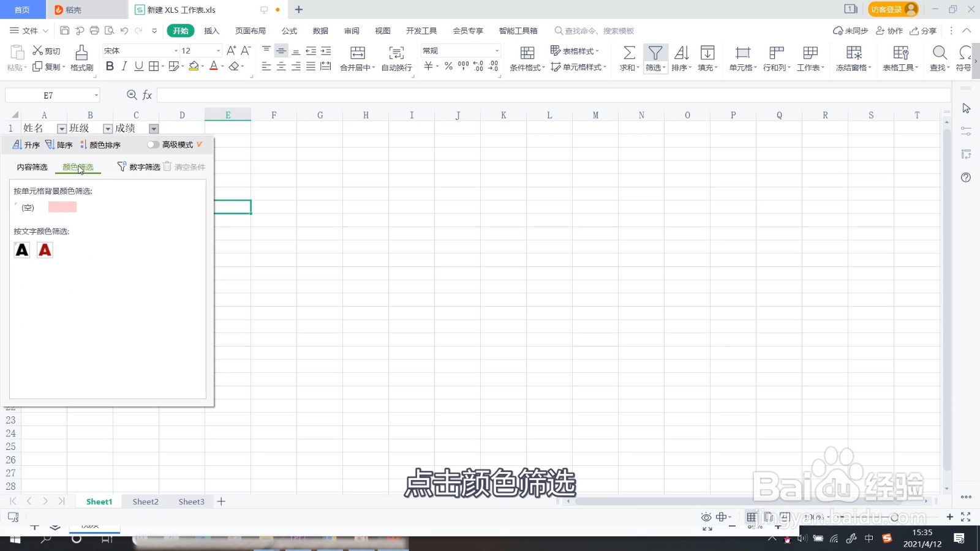Click the 协作 collaborate button
Image resolution: width=980 pixels, height=551 pixels.
point(889,31)
